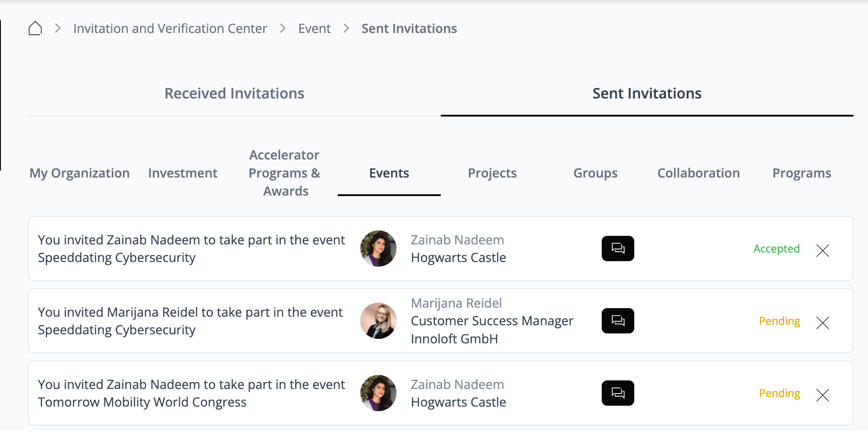The image size is (868, 431).
Task: Click the home icon in breadcrumb
Action: pyautogui.click(x=35, y=28)
